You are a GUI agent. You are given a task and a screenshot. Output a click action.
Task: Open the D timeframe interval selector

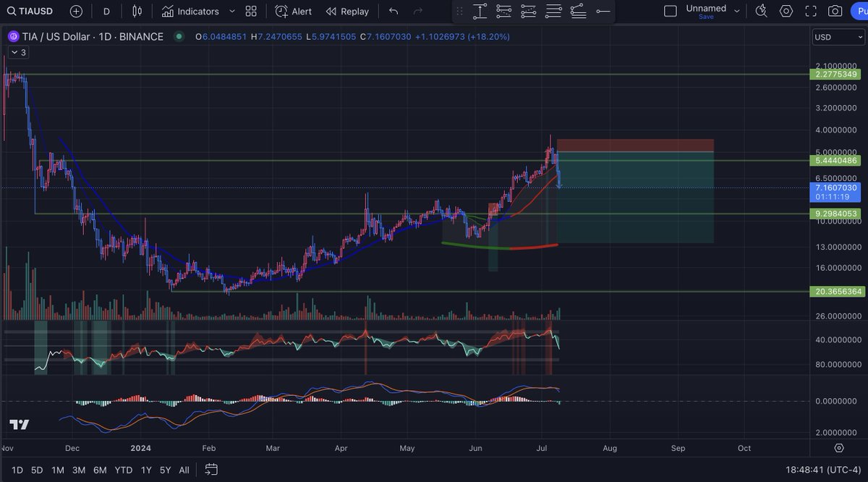[x=107, y=12]
